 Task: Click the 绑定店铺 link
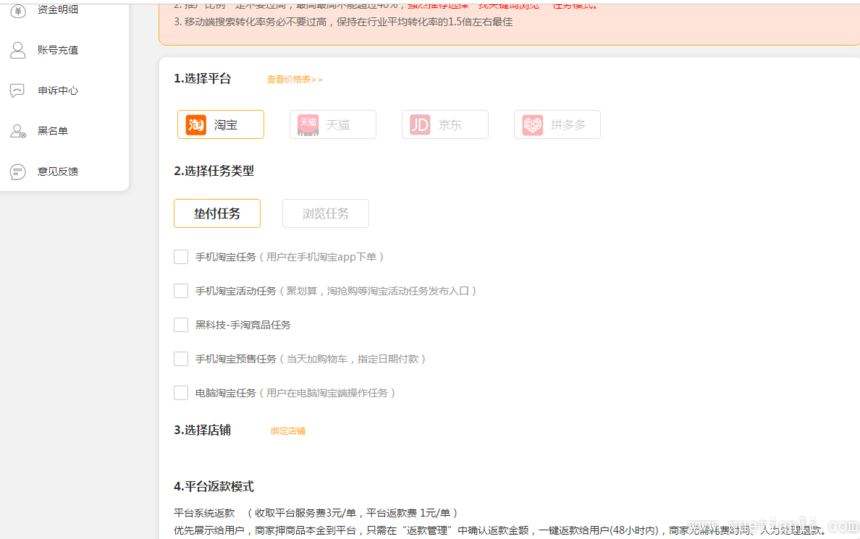pyautogui.click(x=287, y=431)
